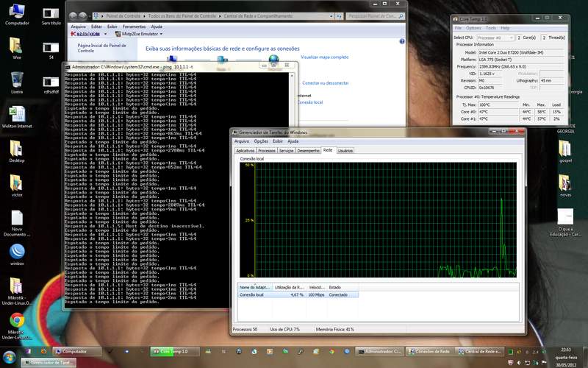Open the Options menu in Core Temp
Image resolution: width=588 pixels, height=368 pixels.
click(473, 28)
